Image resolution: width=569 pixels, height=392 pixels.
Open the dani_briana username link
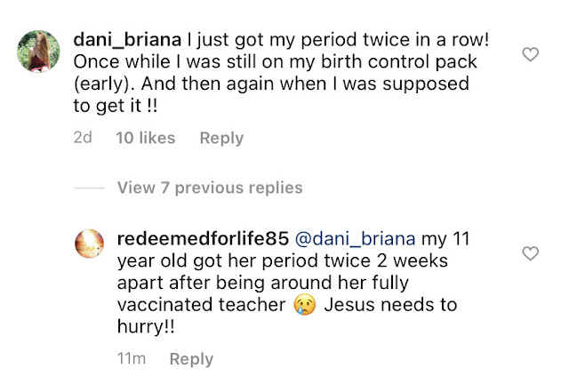click(127, 40)
